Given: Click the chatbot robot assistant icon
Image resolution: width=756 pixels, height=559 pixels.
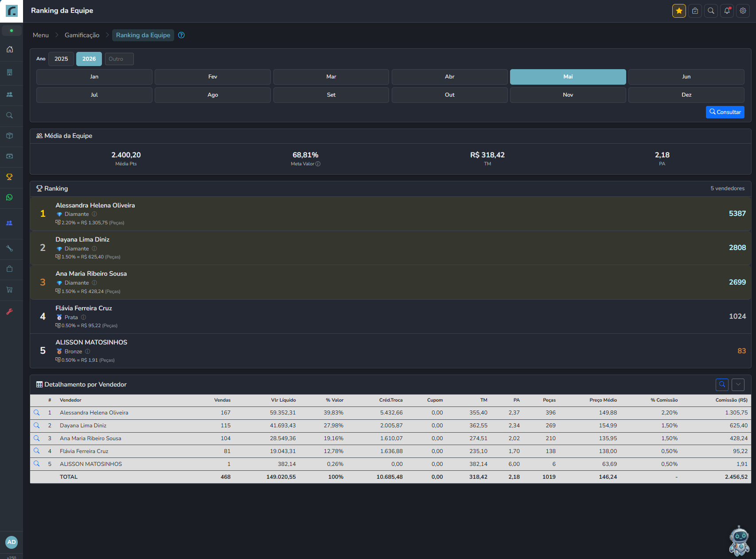Looking at the screenshot, I should (739, 541).
